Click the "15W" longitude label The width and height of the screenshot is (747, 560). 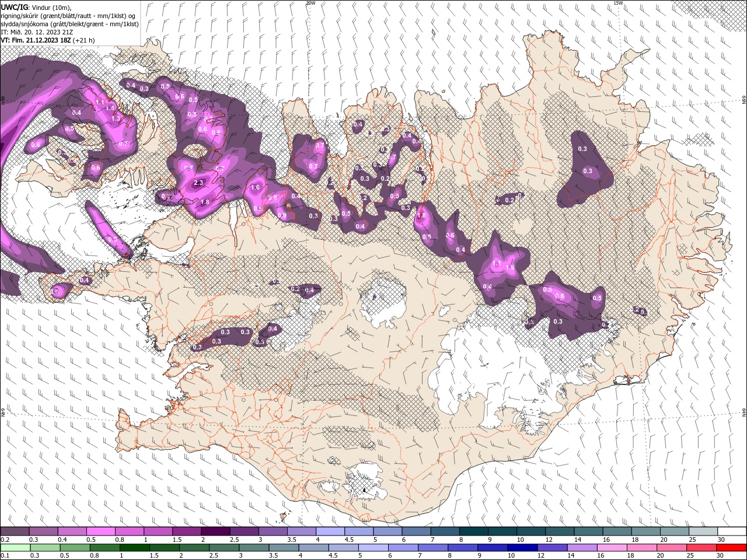click(618, 3)
